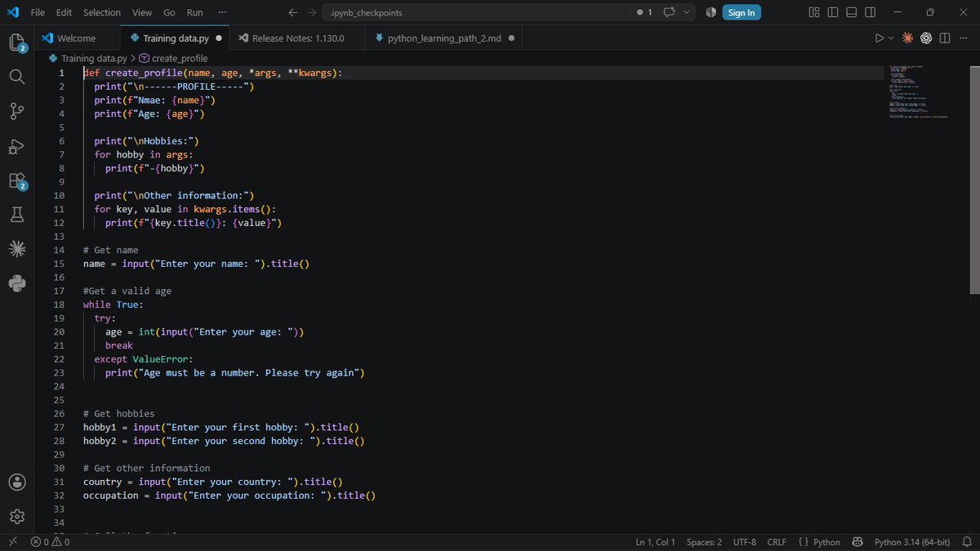Open the Testing flask view
Screen dimensions: 980x551
(17, 215)
